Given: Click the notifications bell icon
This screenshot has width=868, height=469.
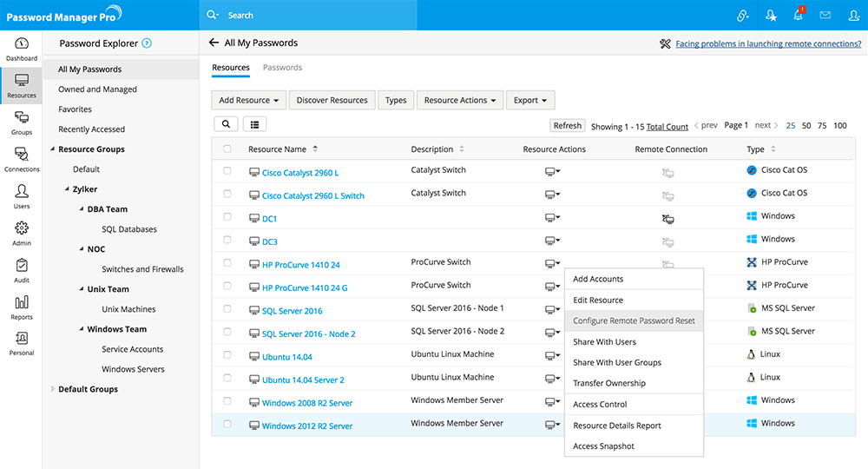Looking at the screenshot, I should pos(798,15).
